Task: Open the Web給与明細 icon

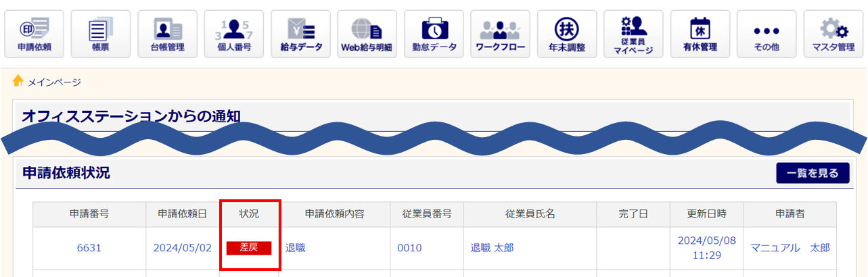Action: pos(367,34)
